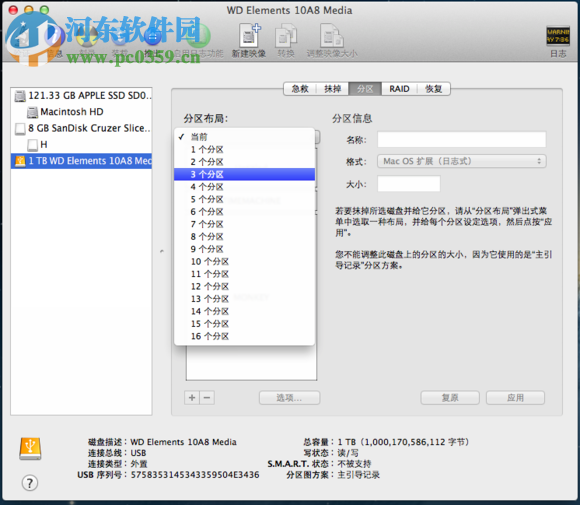Click the WD Elements orange disk icon
580x505 pixels.
[20, 161]
